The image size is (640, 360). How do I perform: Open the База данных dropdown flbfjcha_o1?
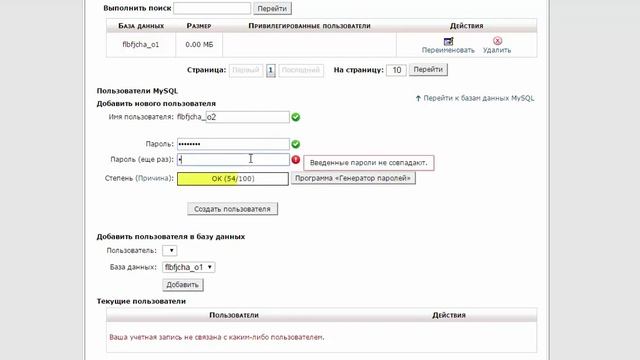point(189,267)
